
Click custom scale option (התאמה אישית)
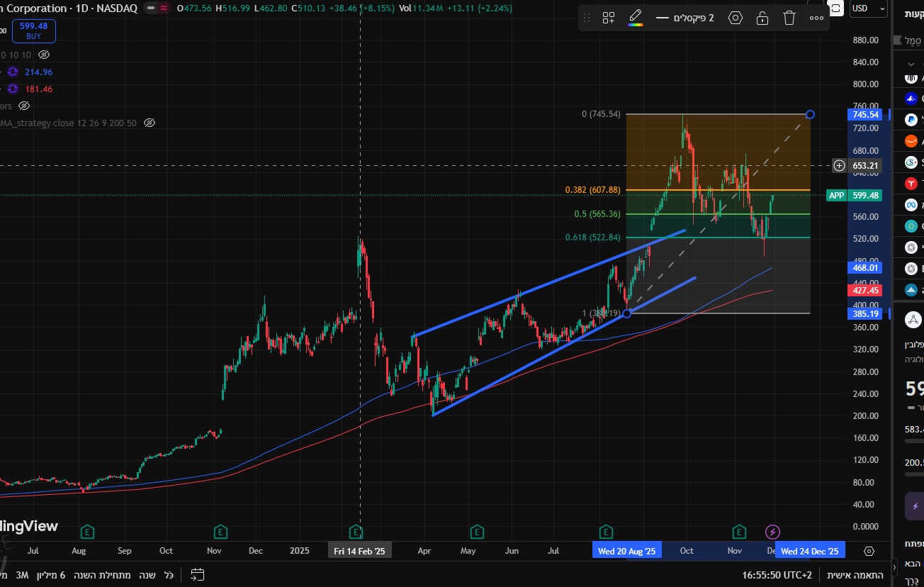[x=855, y=574]
